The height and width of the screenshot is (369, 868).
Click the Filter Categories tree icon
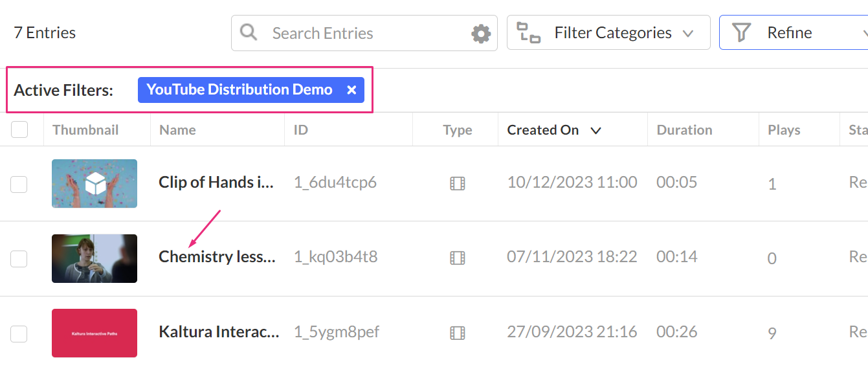click(x=528, y=33)
